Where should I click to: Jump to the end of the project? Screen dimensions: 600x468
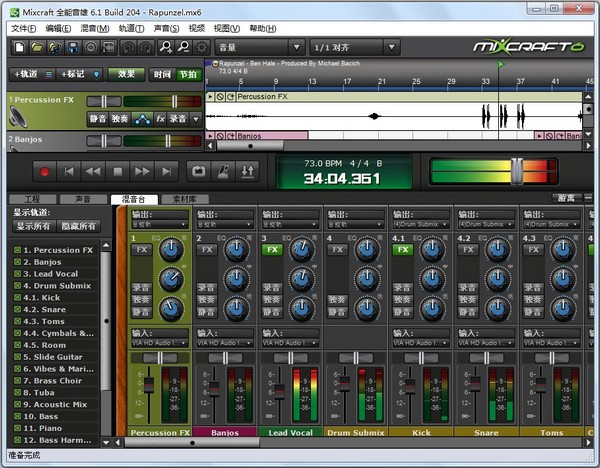pyautogui.click(x=166, y=171)
